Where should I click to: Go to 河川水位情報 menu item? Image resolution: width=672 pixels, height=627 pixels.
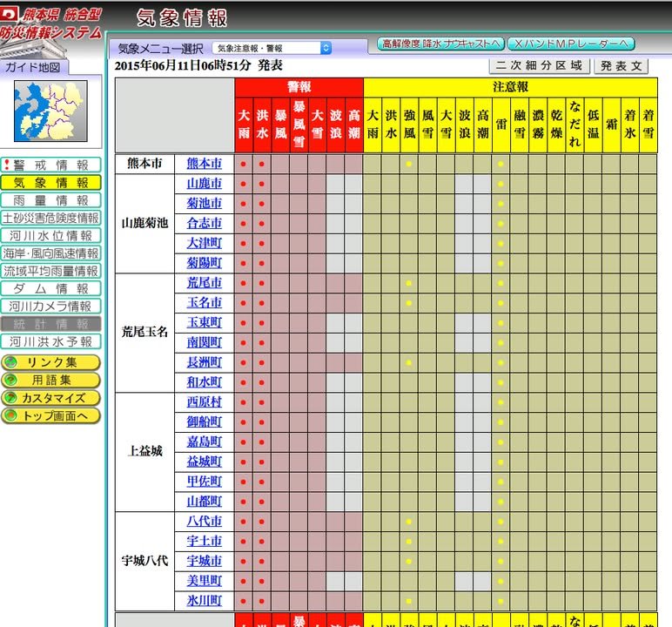(51, 235)
